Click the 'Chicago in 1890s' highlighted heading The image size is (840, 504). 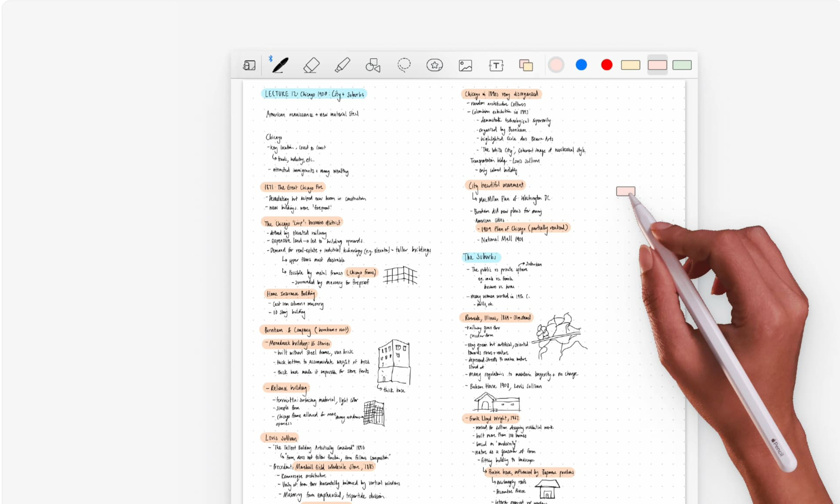[501, 94]
